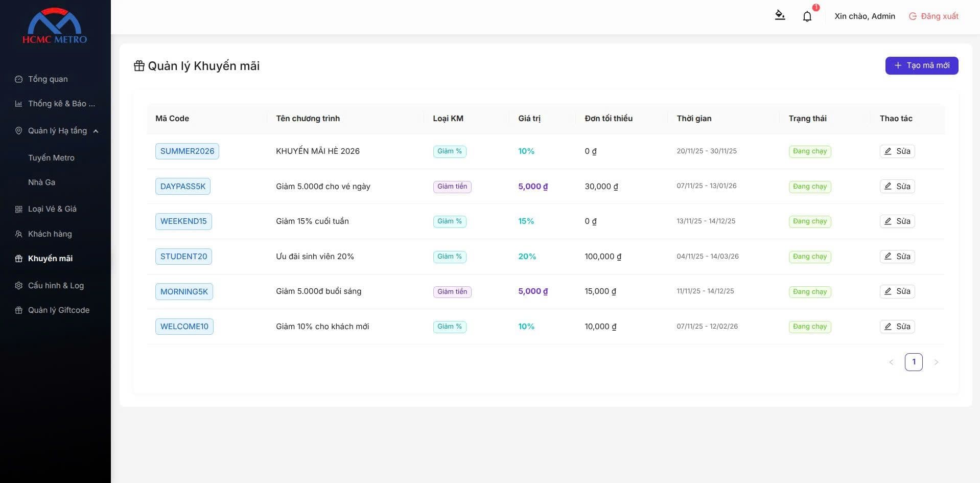
Task: Click the Đăng xuất logout icon
Action: tap(913, 16)
